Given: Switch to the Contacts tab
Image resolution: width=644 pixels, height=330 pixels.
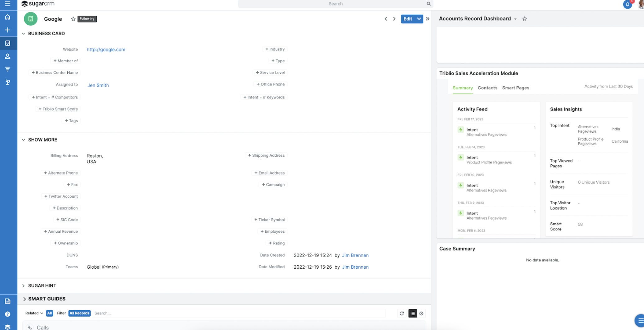Looking at the screenshot, I should pyautogui.click(x=487, y=88).
